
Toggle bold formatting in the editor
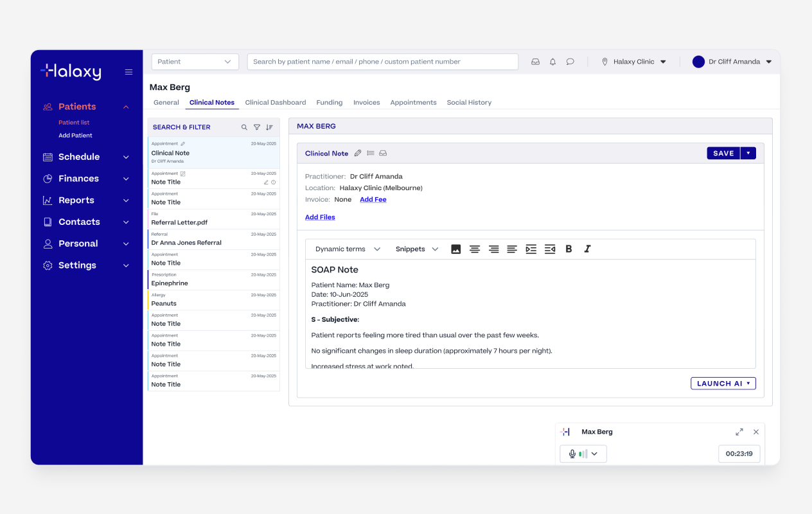click(x=569, y=249)
